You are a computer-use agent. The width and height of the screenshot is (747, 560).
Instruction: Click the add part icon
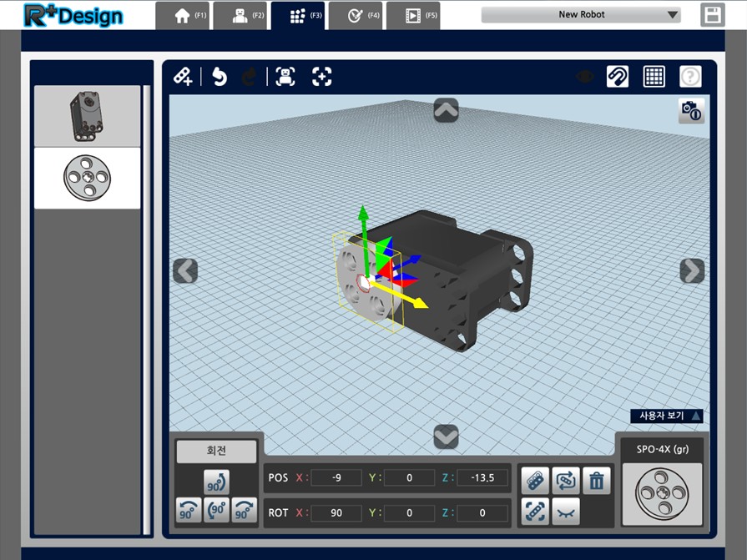(183, 76)
